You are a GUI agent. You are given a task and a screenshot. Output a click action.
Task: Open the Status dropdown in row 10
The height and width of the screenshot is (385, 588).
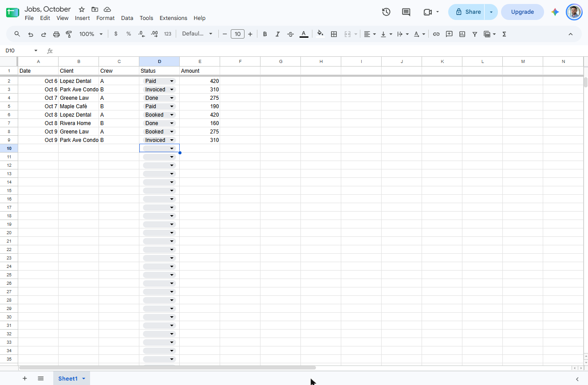[172, 148]
